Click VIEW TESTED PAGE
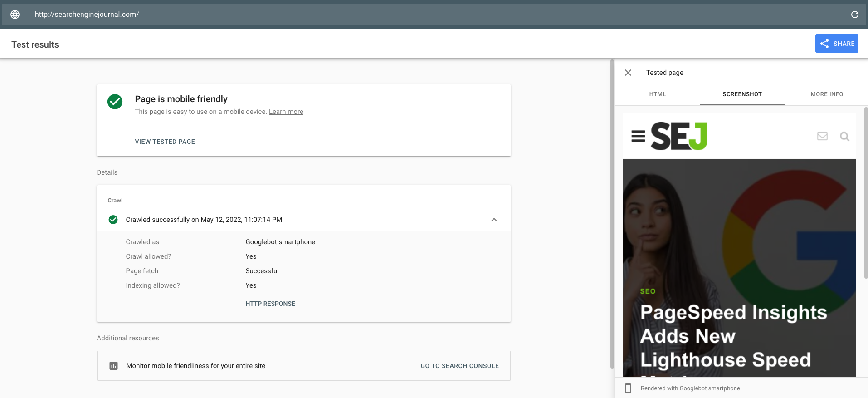The height and width of the screenshot is (398, 868). tap(165, 142)
